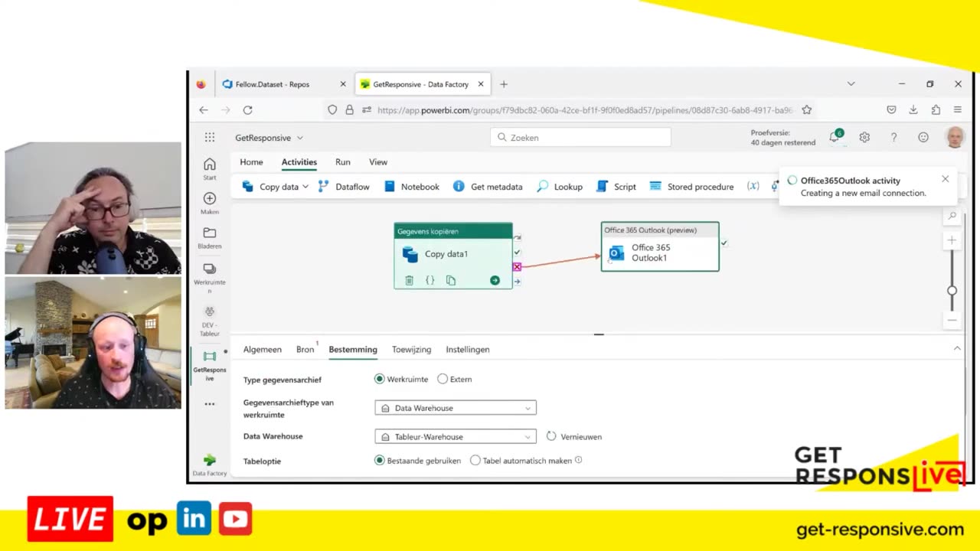Zoom out the canvas with minus button
980x551 pixels.
(x=952, y=320)
